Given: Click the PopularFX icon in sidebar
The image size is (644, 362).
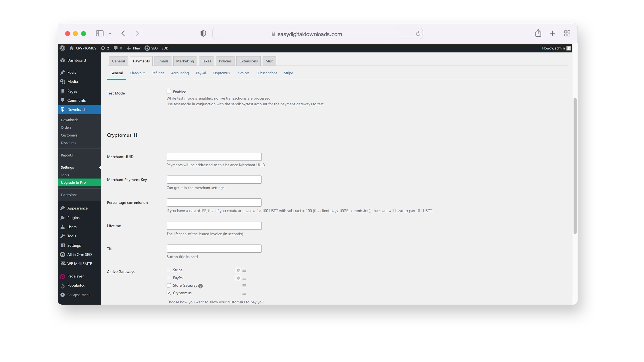Looking at the screenshot, I should point(62,286).
